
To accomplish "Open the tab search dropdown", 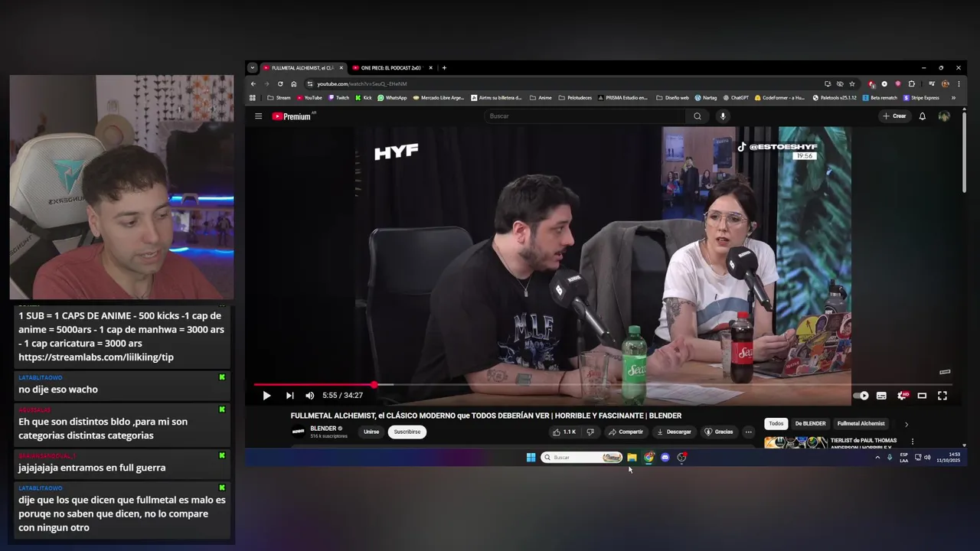I will 252,68.
